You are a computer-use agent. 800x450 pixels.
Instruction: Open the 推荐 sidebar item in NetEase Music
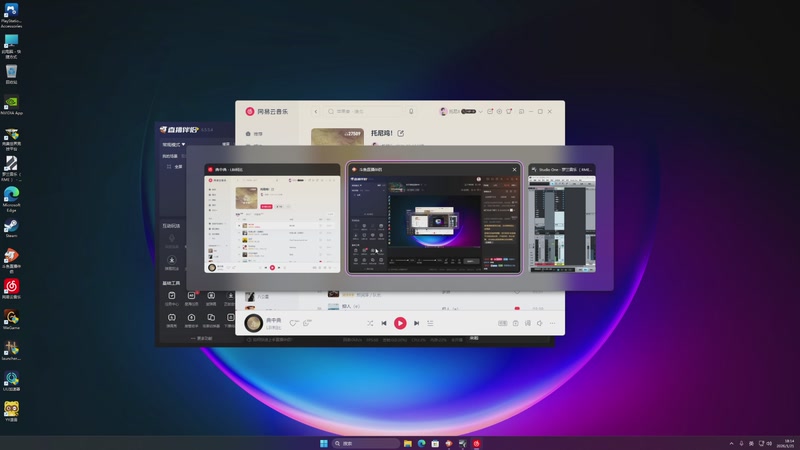coord(255,134)
